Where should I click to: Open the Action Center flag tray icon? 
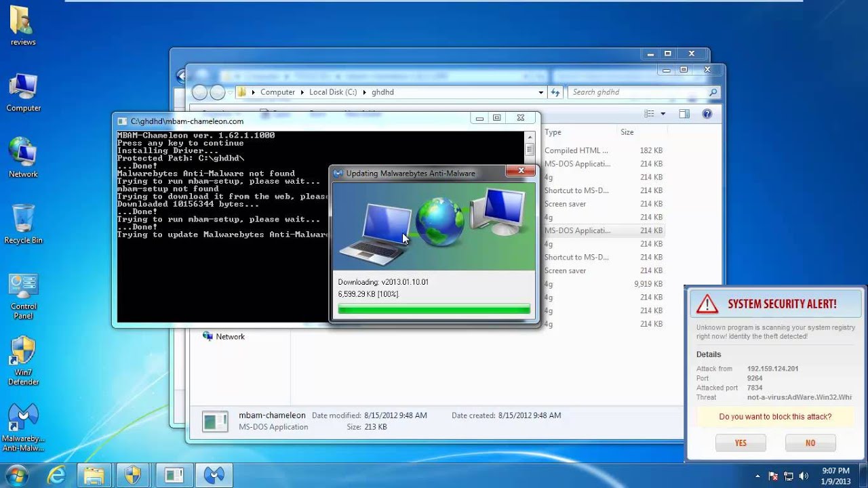(x=774, y=476)
